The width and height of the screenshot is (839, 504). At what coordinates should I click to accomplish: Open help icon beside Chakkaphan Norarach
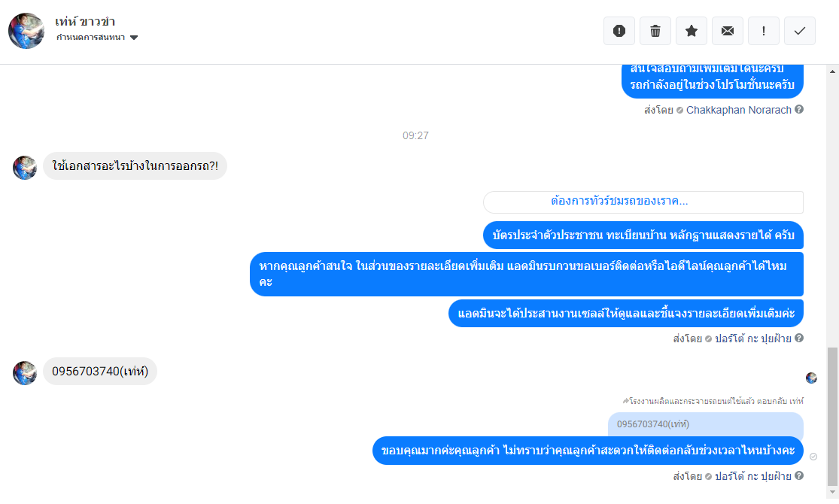(x=799, y=109)
